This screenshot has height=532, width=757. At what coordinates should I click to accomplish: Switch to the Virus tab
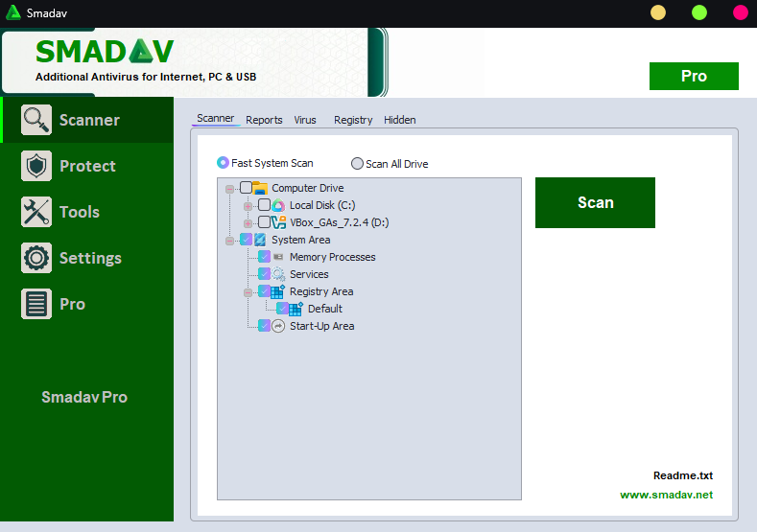[x=305, y=120]
